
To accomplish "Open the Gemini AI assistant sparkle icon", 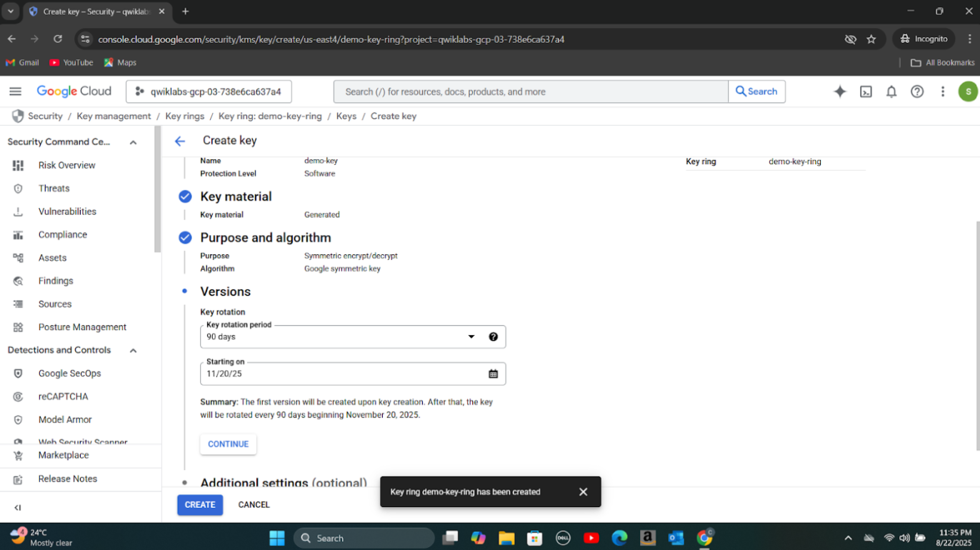I will click(x=840, y=91).
